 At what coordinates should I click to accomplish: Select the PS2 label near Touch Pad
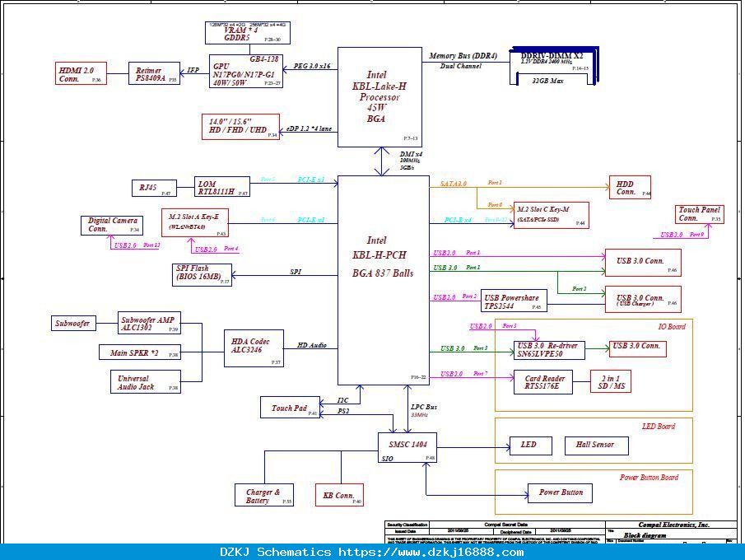[x=343, y=411]
